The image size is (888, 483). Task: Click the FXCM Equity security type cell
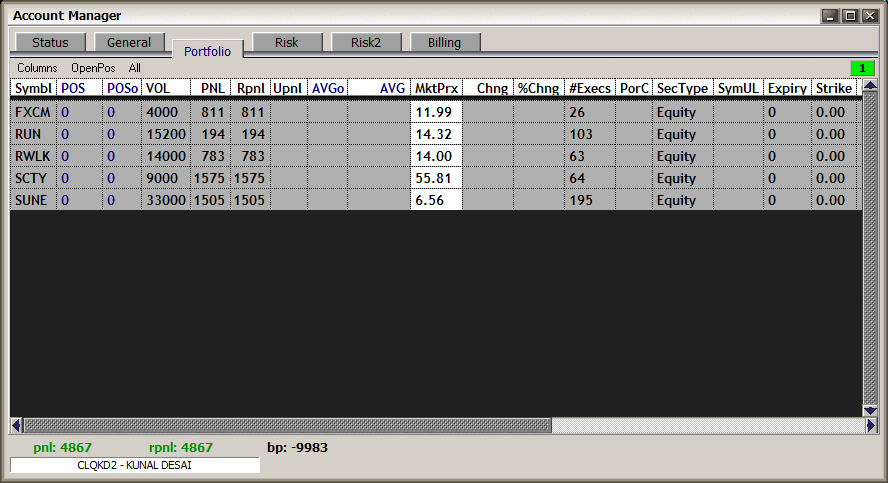682,112
